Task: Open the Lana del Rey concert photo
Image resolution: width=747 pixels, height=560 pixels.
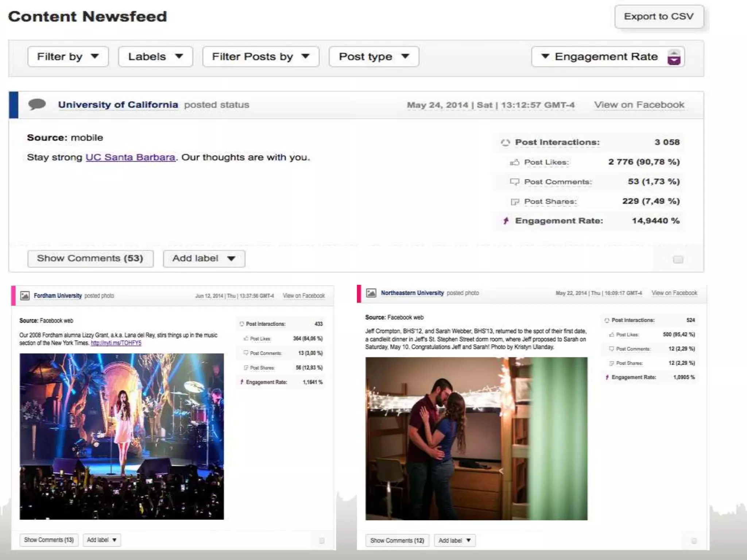Action: [121, 436]
